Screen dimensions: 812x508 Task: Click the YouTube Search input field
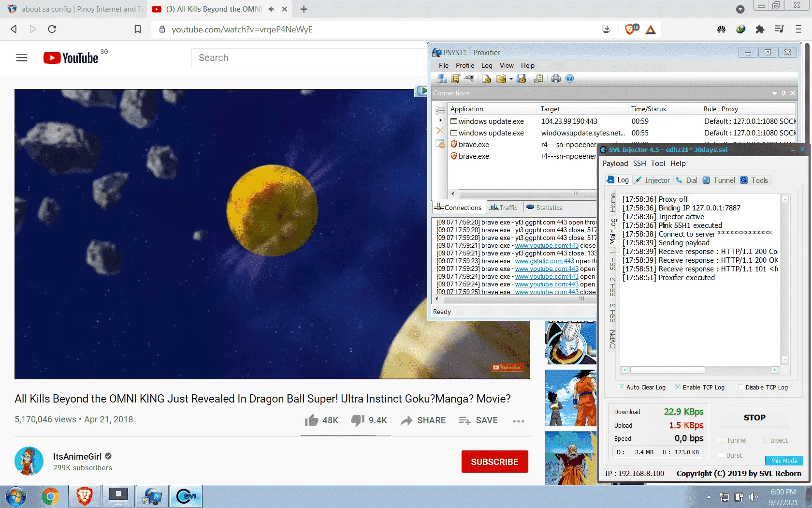click(309, 58)
